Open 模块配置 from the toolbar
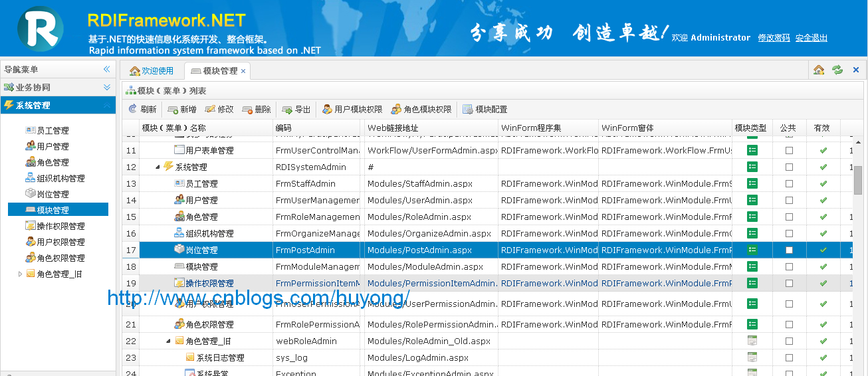 click(485, 110)
